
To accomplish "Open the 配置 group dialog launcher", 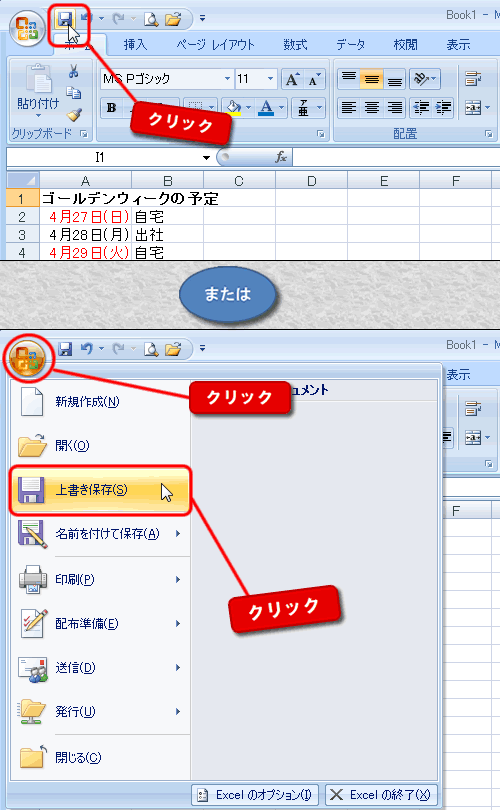I will [x=488, y=134].
